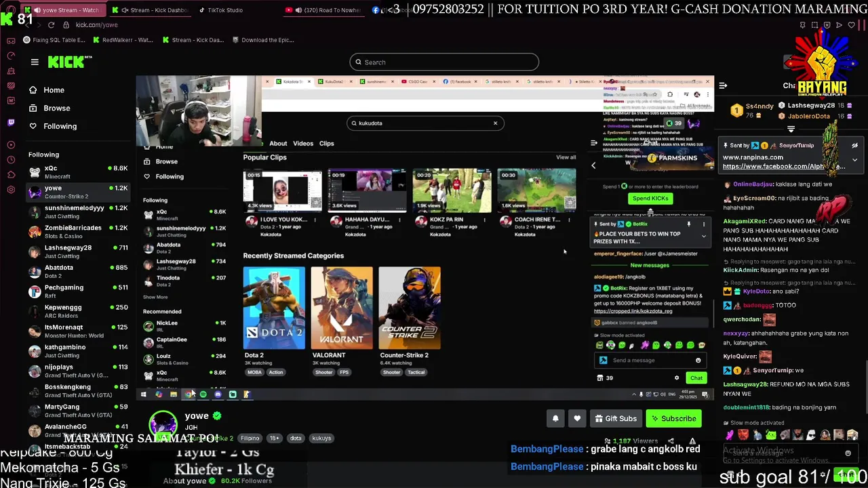Toggle the pin on BotRix's message in streamed chat
Image resolution: width=868 pixels, height=488 pixels.
coord(688,224)
